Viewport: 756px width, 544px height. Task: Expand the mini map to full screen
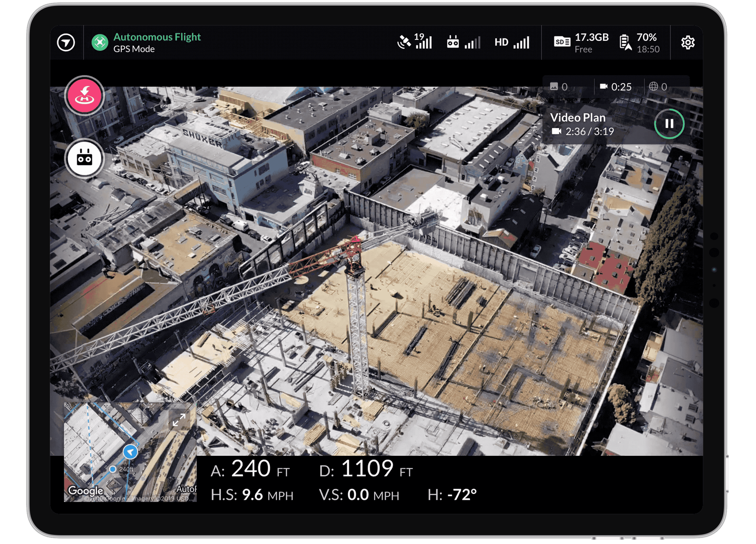pos(179,420)
